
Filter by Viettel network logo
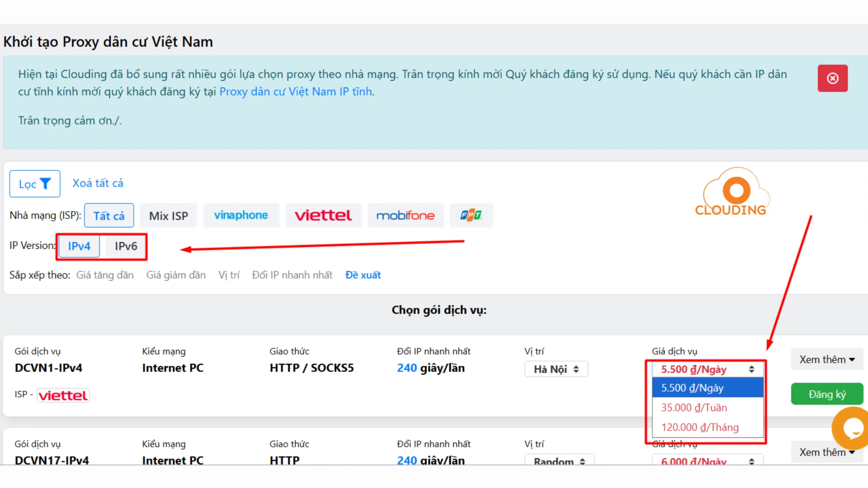point(323,216)
